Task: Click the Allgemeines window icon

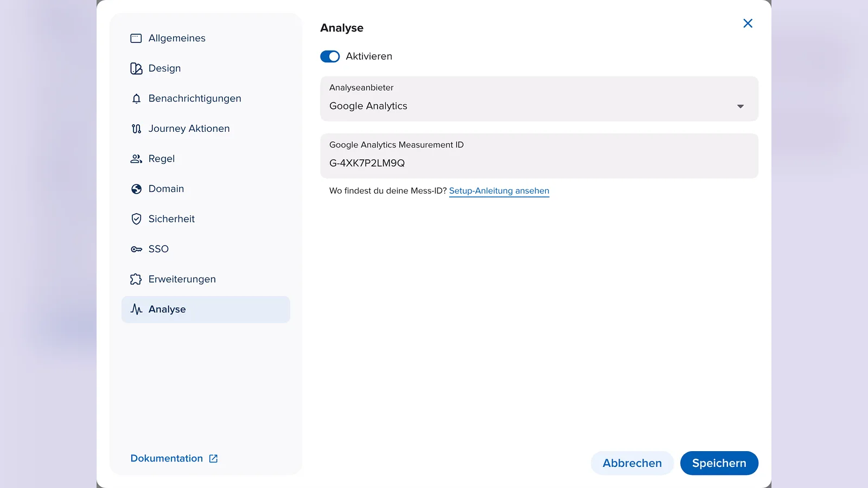Action: click(136, 38)
